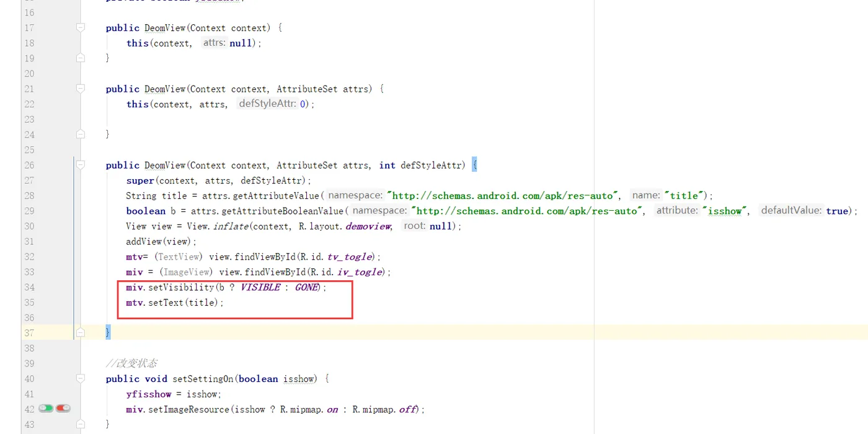Viewport: 868px width, 434px height.
Task: Click the "isshow" string literal on line 29
Action: click(x=725, y=211)
